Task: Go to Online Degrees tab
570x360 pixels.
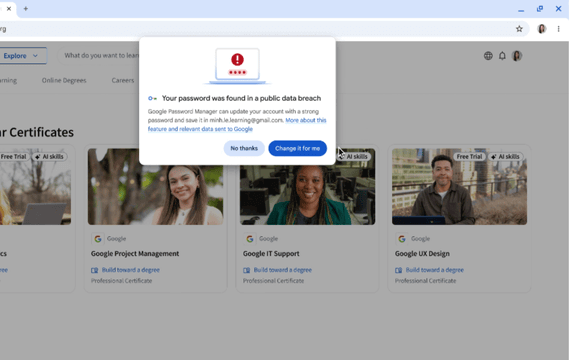Action: tap(64, 80)
